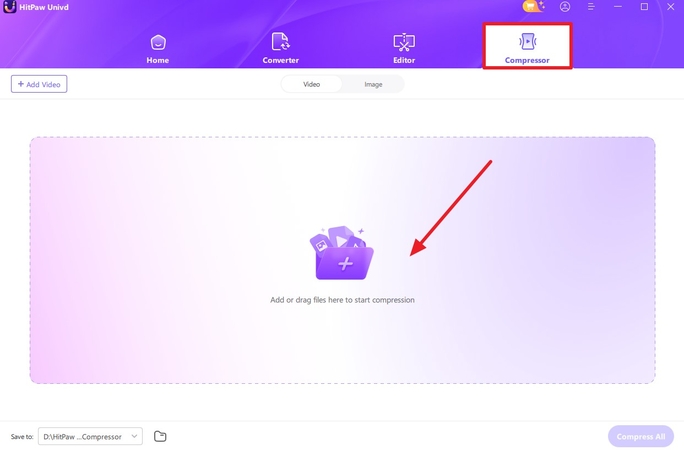Screen dimensions: 684x450
Task: Open the Home tab
Action: (x=157, y=48)
